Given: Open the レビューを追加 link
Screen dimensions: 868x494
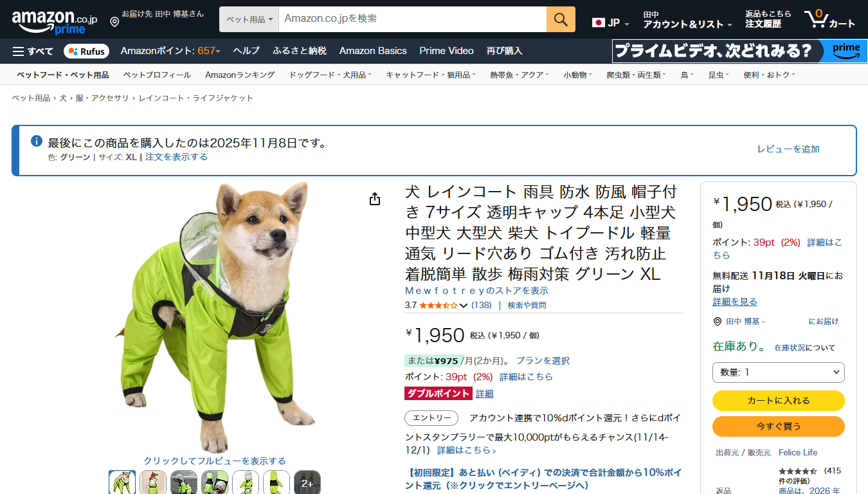Looking at the screenshot, I should pyautogui.click(x=788, y=149).
